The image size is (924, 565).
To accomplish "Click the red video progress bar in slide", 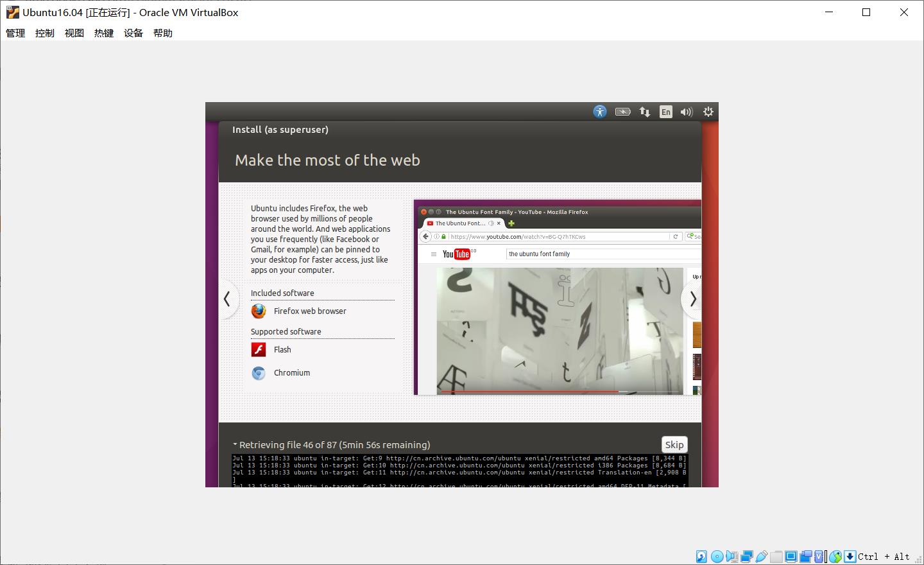I will [530, 391].
